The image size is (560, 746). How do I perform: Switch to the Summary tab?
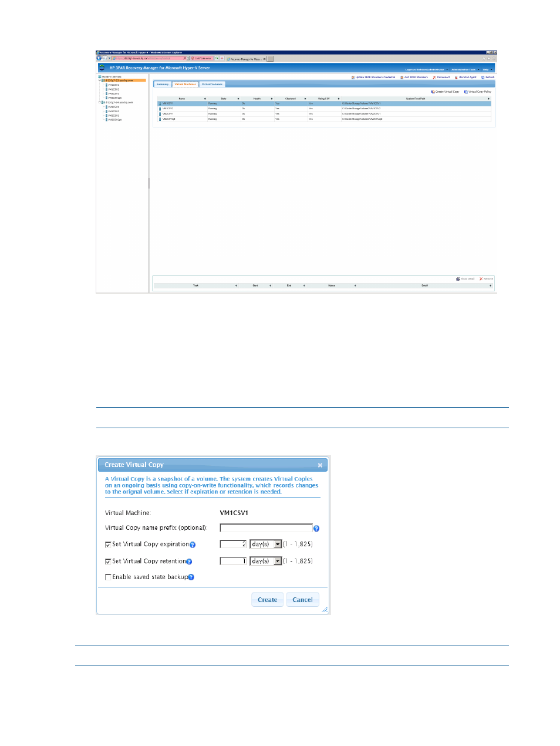pyautogui.click(x=163, y=85)
